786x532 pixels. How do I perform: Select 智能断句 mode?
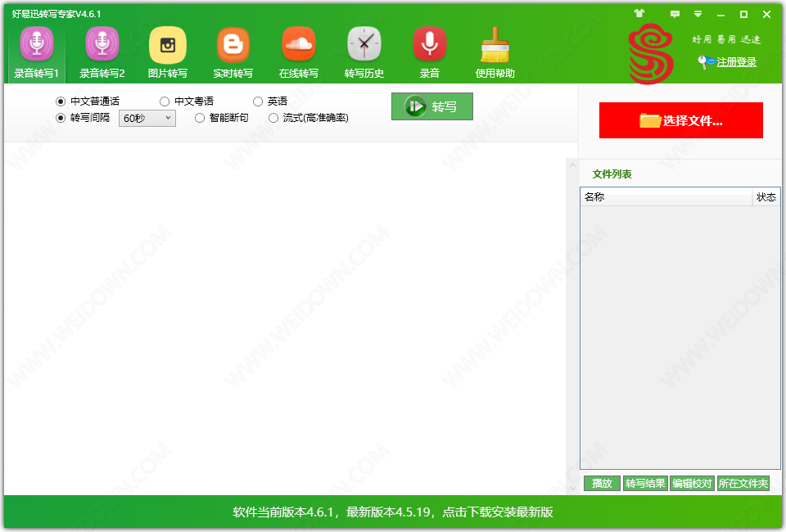pyautogui.click(x=222, y=118)
